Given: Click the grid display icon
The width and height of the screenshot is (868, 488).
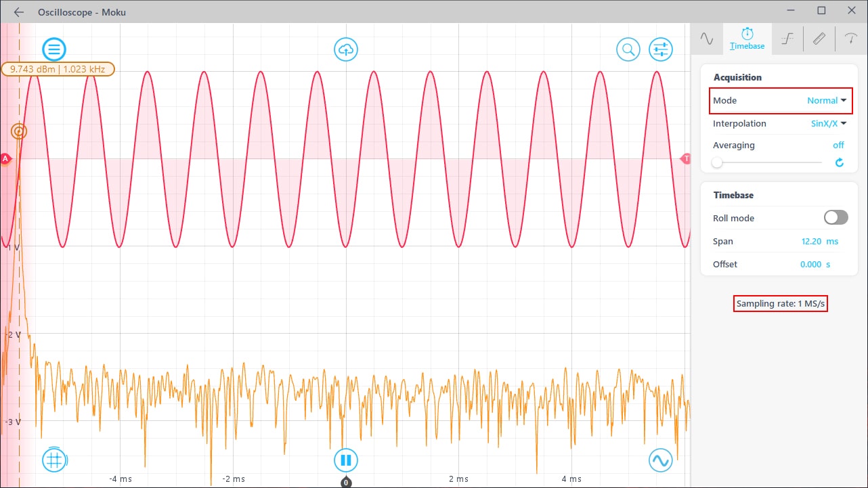Looking at the screenshot, I should pos(54,460).
